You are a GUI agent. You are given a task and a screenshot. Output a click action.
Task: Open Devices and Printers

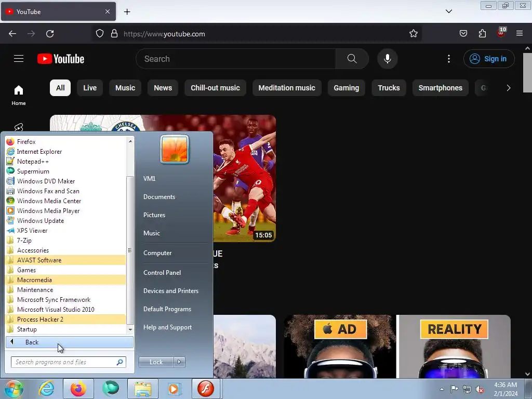click(x=171, y=291)
